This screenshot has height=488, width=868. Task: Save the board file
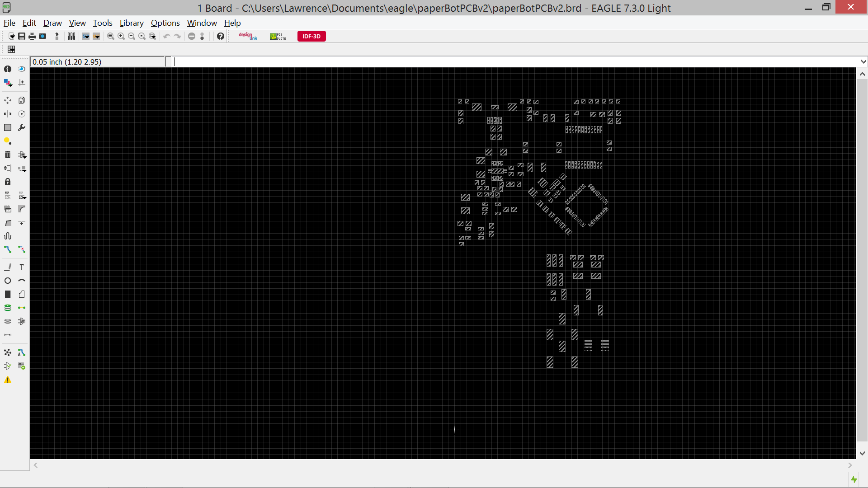(21, 36)
